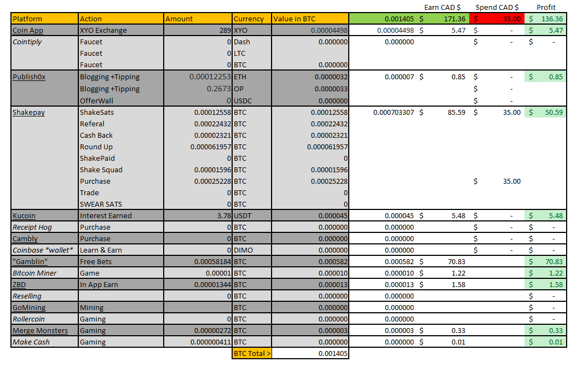Select the 0.000703307 Shakepay BTC total
588x368 pixels.
point(383,112)
